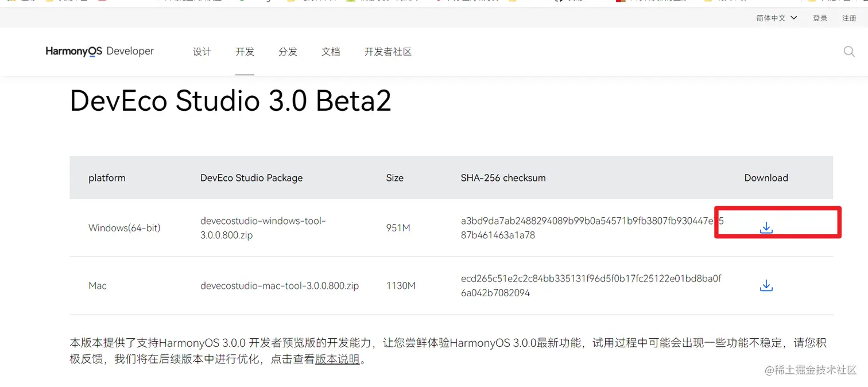Screen dimensions: 868x387
Task: Click the Windows(64-bit) platform cell
Action: 125,228
